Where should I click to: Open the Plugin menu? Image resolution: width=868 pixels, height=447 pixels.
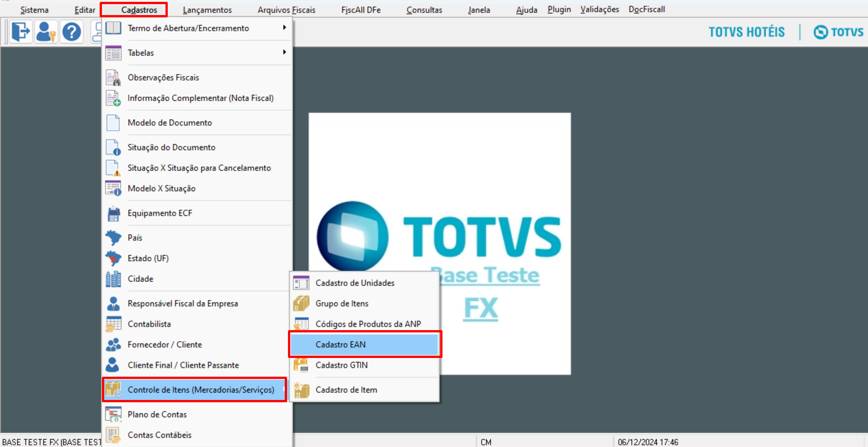(559, 10)
